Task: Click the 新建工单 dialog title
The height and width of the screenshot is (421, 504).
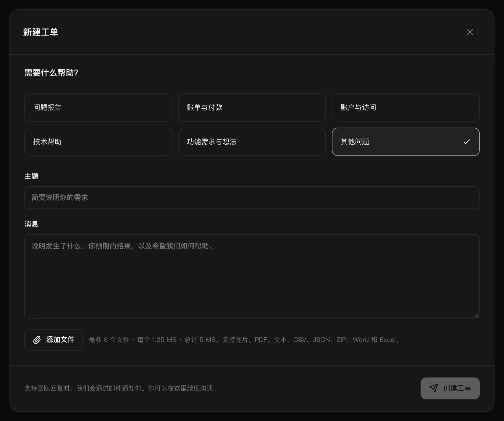Action: (x=41, y=32)
